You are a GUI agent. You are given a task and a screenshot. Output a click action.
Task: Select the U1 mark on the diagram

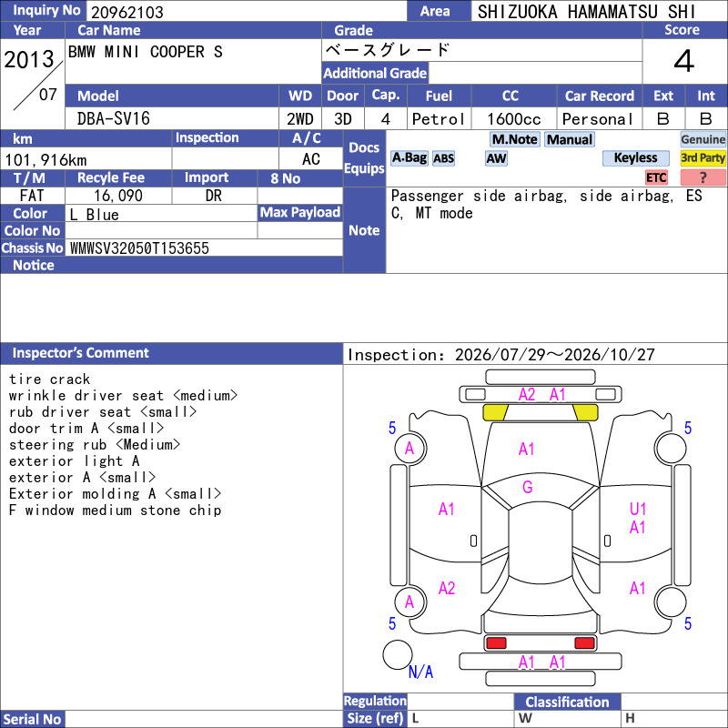[x=638, y=509]
